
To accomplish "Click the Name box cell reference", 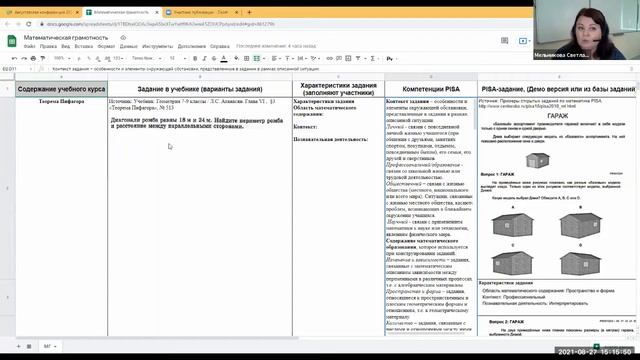I will pyautogui.click(x=16, y=69).
